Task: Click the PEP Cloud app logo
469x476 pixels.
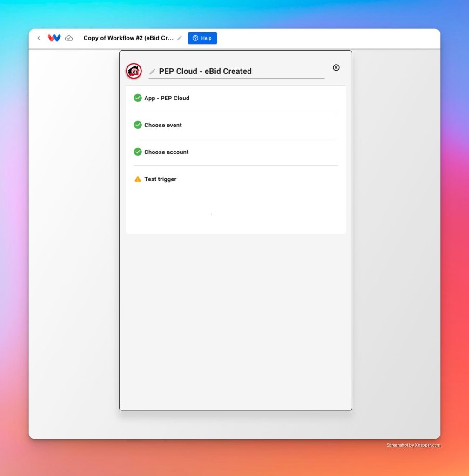Action: click(134, 71)
